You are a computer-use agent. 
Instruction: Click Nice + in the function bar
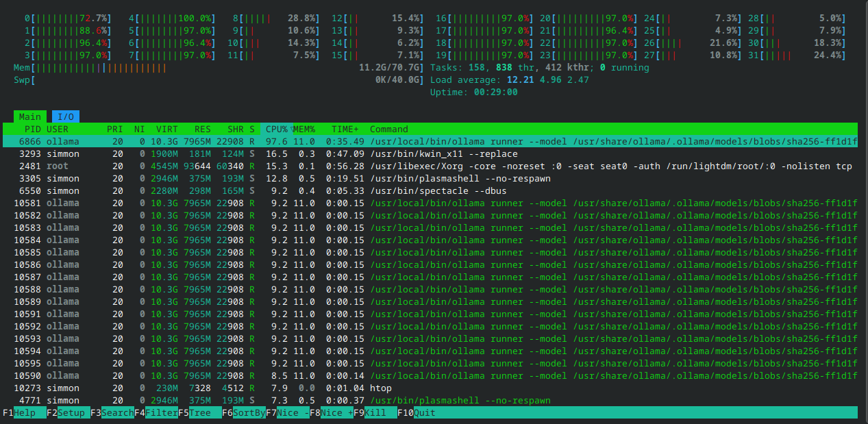pos(332,413)
